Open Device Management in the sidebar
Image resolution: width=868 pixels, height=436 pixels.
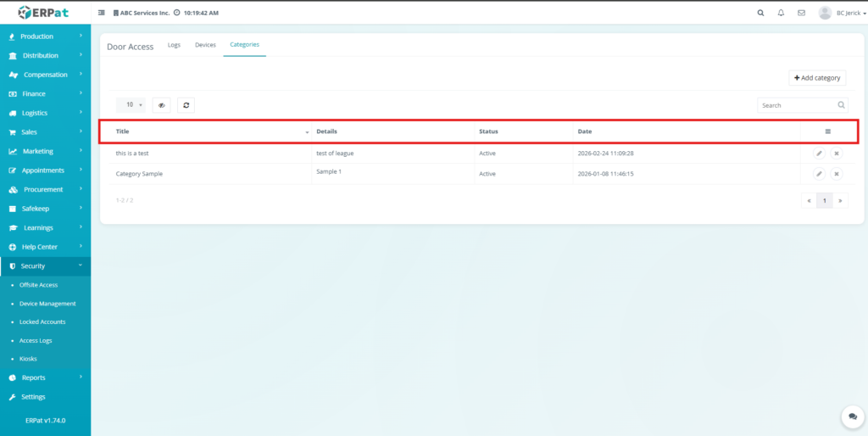pos(47,304)
